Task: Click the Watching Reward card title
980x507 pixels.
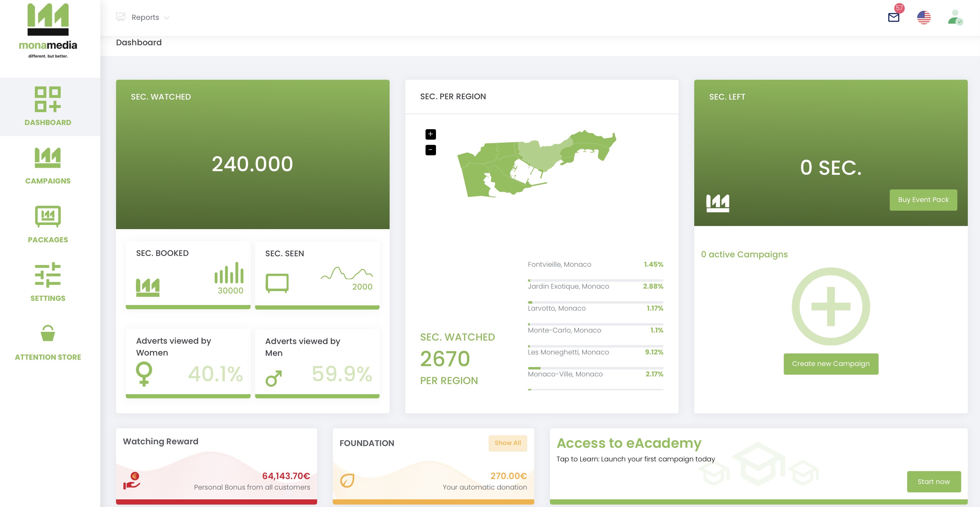Action: [161, 441]
